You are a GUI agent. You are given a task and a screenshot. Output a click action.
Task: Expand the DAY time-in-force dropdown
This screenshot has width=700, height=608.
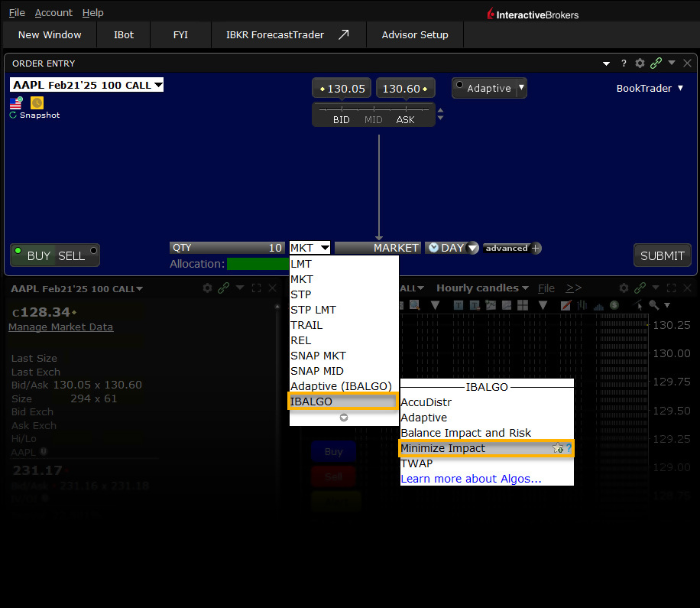pyautogui.click(x=472, y=248)
